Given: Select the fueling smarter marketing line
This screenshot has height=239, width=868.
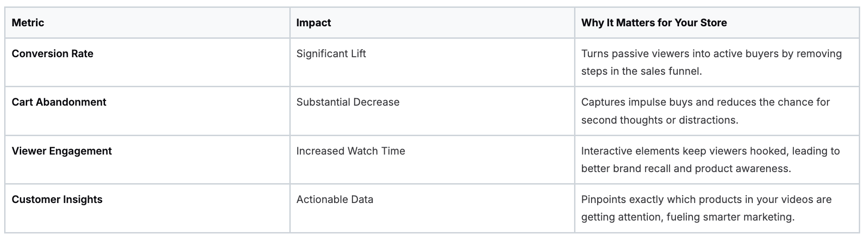Looking at the screenshot, I should tap(688, 217).
